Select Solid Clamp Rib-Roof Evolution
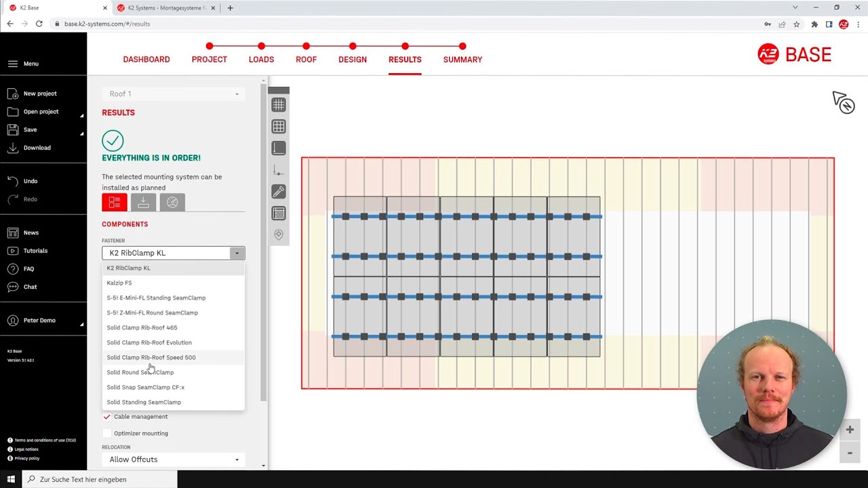Viewport: 868px width, 488px height. pyautogui.click(x=173, y=342)
